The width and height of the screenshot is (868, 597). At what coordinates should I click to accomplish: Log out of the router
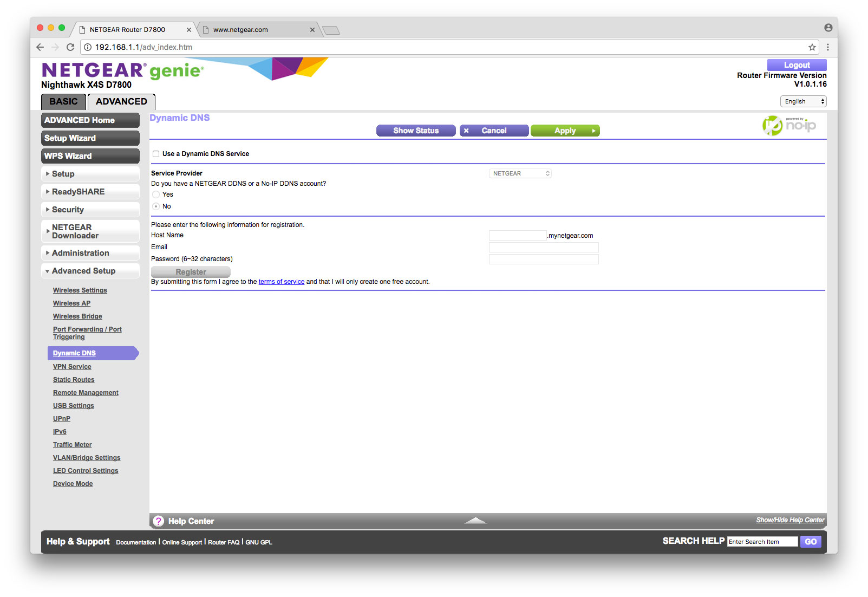click(797, 65)
